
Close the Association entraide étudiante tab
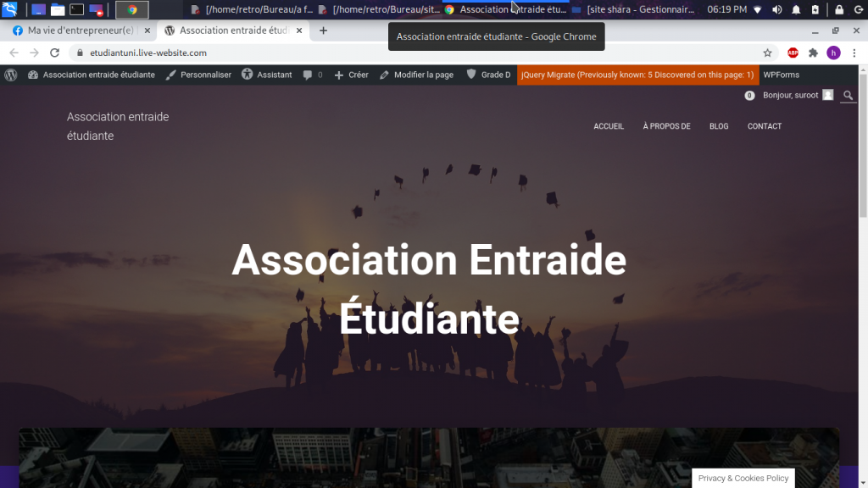click(x=299, y=30)
